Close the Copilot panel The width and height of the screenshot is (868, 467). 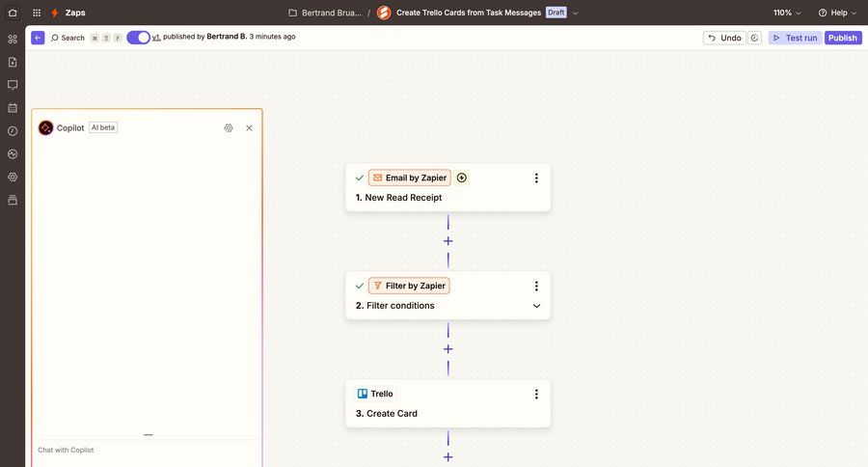249,128
